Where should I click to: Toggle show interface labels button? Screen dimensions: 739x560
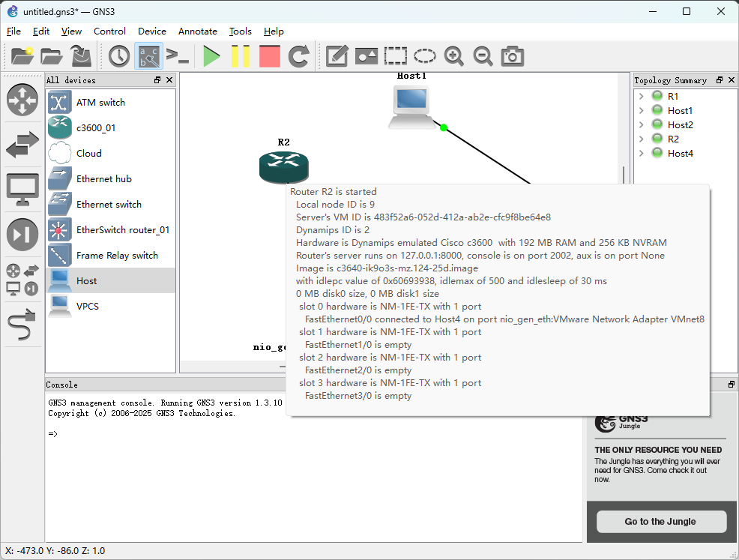point(148,56)
